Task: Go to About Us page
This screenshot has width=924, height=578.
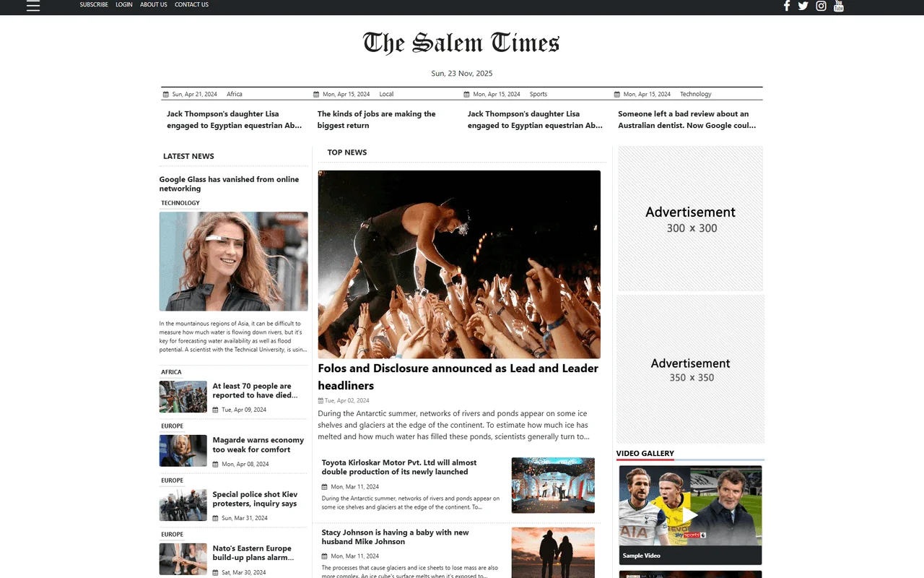Action: coord(154,5)
